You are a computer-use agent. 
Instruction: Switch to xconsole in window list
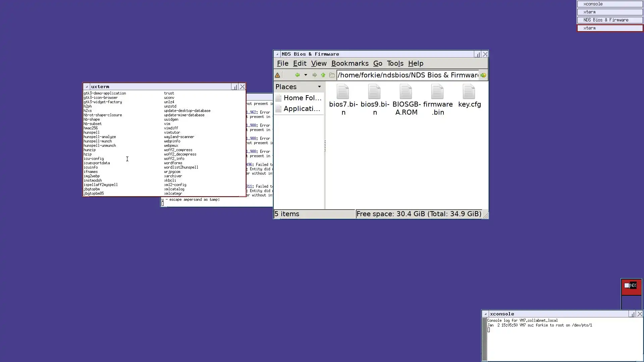tap(609, 4)
